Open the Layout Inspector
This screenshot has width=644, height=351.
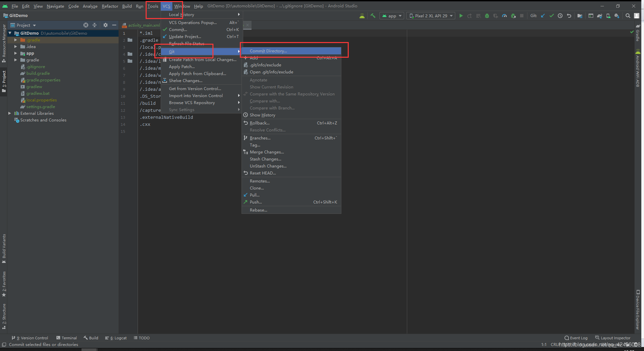point(613,338)
